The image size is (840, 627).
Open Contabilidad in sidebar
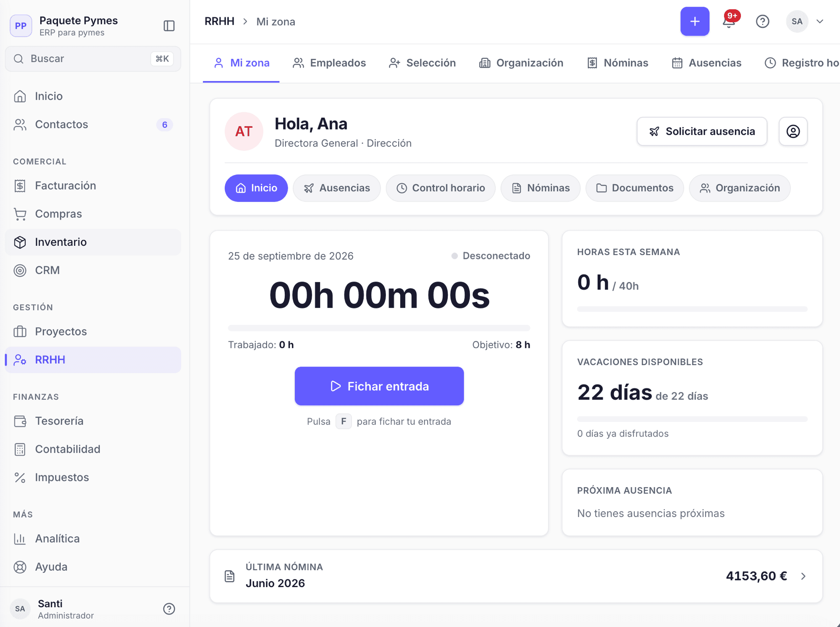pos(93,449)
